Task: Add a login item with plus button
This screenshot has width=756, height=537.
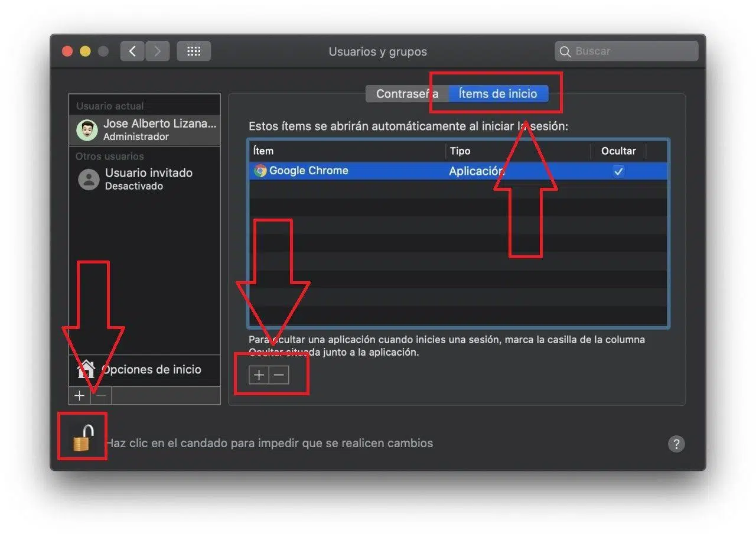Action: tap(259, 375)
